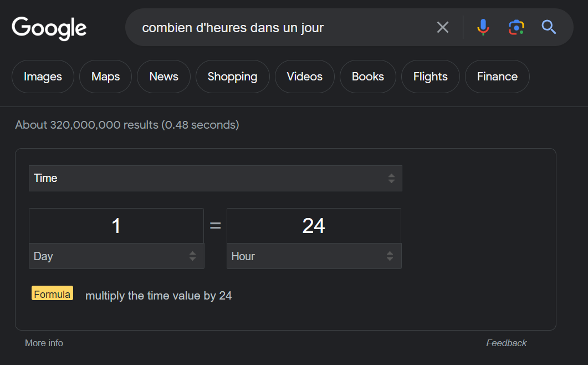Click the More info link
588x365 pixels.
(x=44, y=343)
